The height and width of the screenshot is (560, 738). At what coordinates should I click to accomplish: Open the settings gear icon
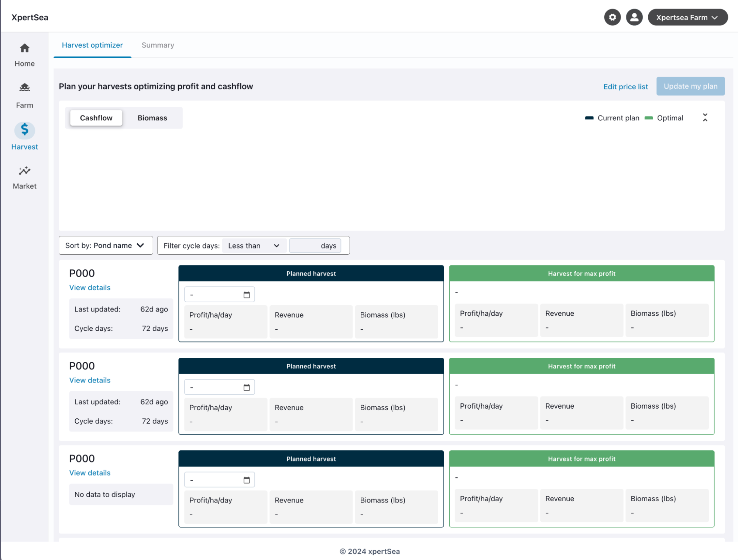612,17
